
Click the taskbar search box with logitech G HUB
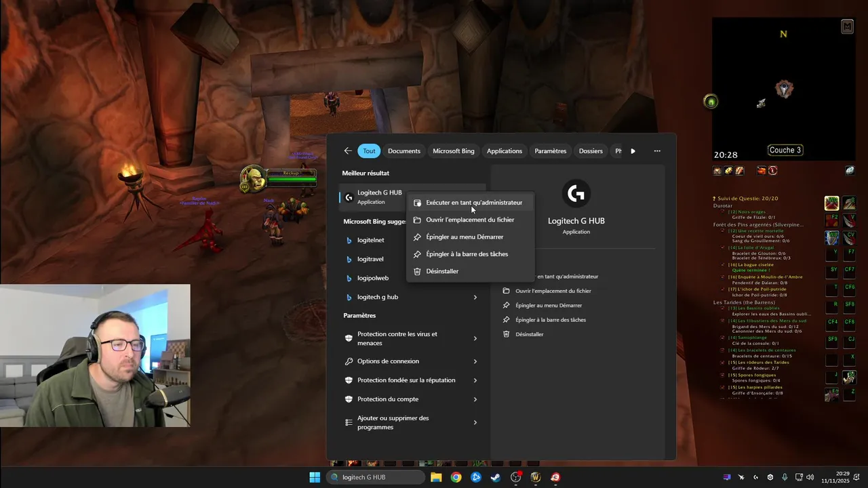point(376,477)
